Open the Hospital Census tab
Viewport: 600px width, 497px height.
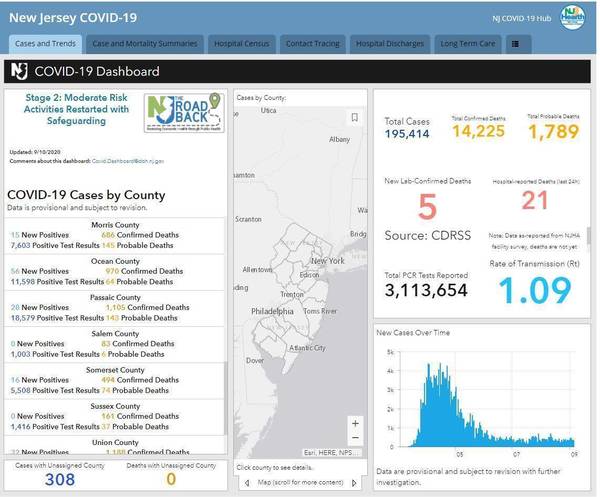coord(243,44)
